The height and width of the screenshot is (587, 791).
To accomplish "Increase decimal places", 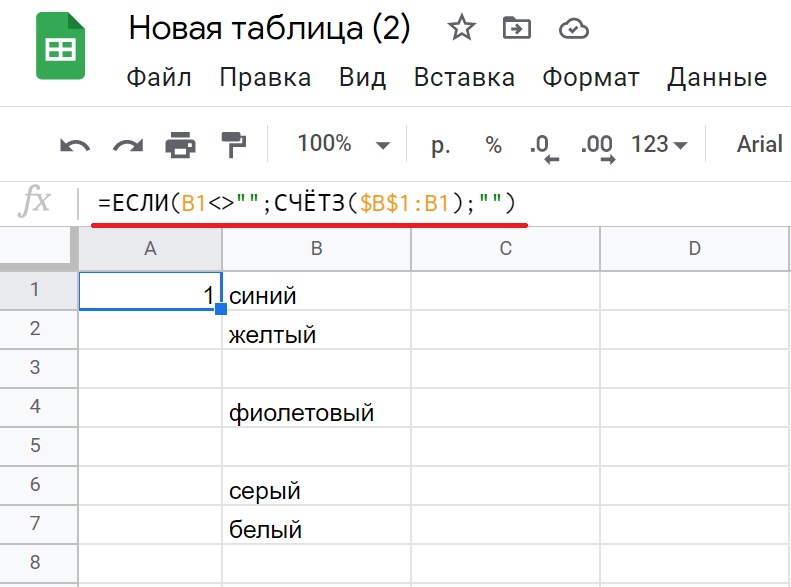I will pos(597,146).
